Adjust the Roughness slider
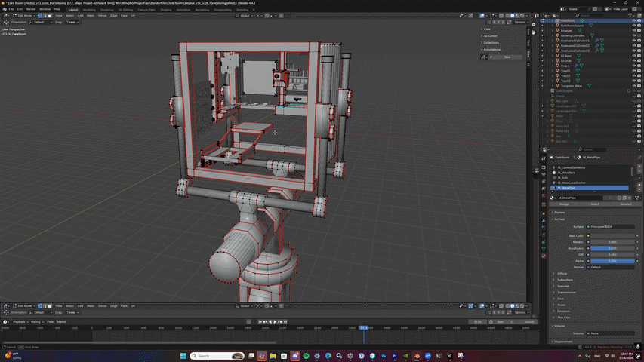644x362 pixels. point(612,248)
